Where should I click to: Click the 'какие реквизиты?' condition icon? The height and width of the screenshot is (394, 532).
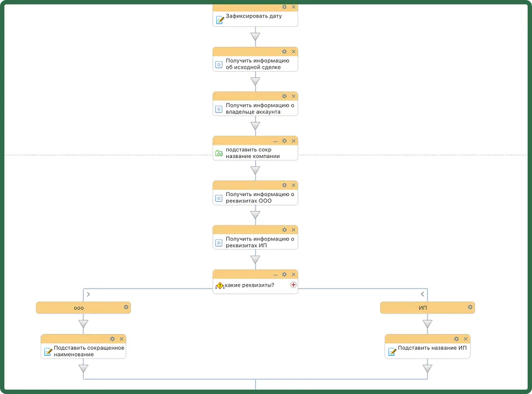pos(219,285)
